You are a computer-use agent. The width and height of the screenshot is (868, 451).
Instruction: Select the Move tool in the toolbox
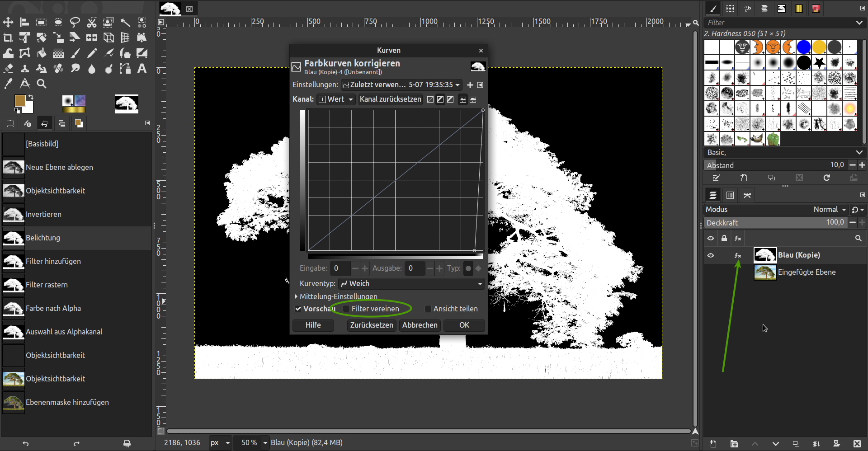[8, 22]
